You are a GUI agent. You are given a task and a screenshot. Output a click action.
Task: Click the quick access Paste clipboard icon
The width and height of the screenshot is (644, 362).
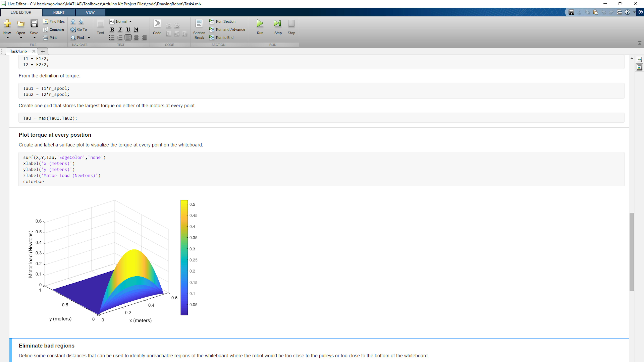pos(595,12)
